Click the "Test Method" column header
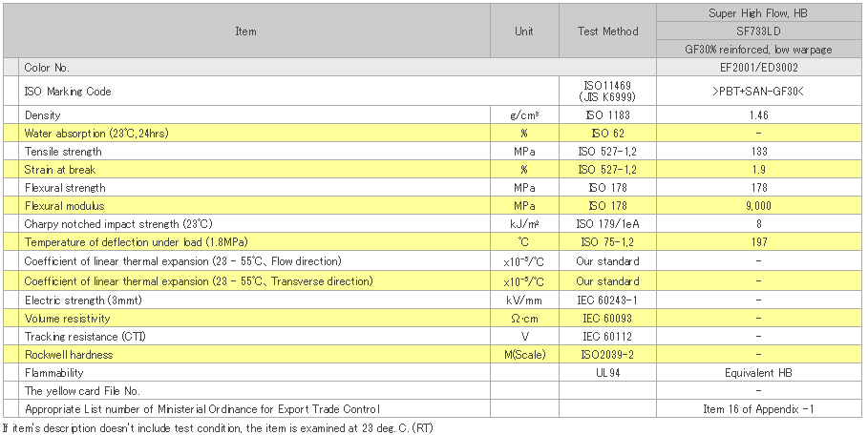Image resolution: width=868 pixels, height=435 pixels. click(x=608, y=31)
